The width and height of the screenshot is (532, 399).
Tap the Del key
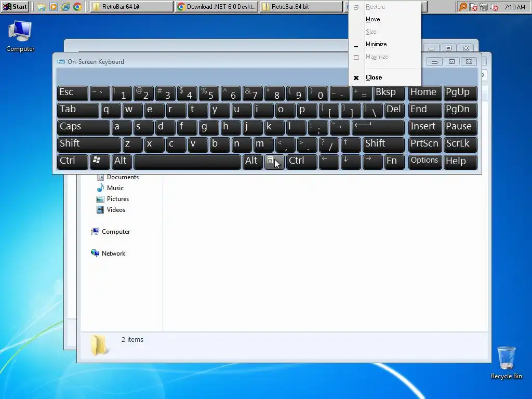[x=394, y=110]
